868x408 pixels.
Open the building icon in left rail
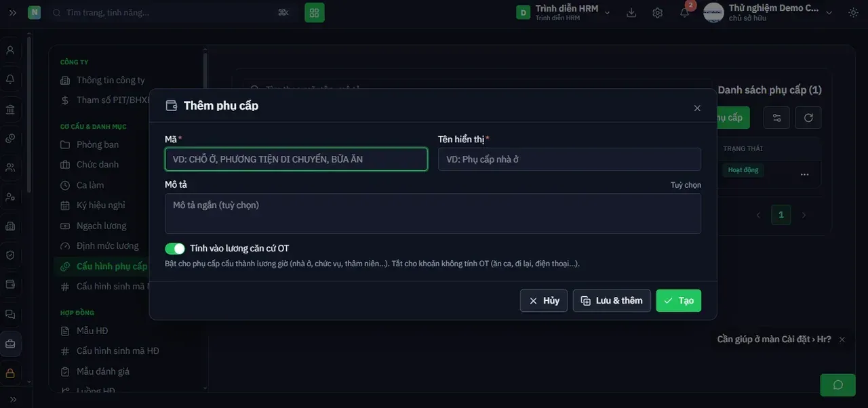click(x=10, y=226)
